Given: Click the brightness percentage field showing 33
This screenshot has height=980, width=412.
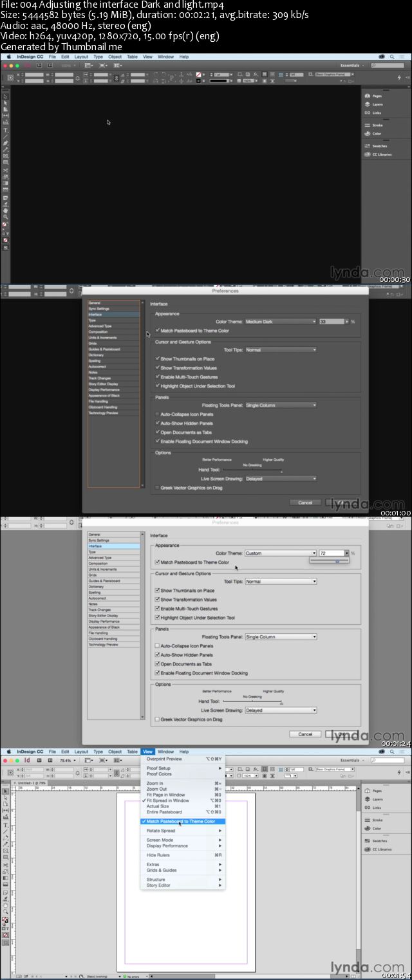Looking at the screenshot, I should [332, 322].
